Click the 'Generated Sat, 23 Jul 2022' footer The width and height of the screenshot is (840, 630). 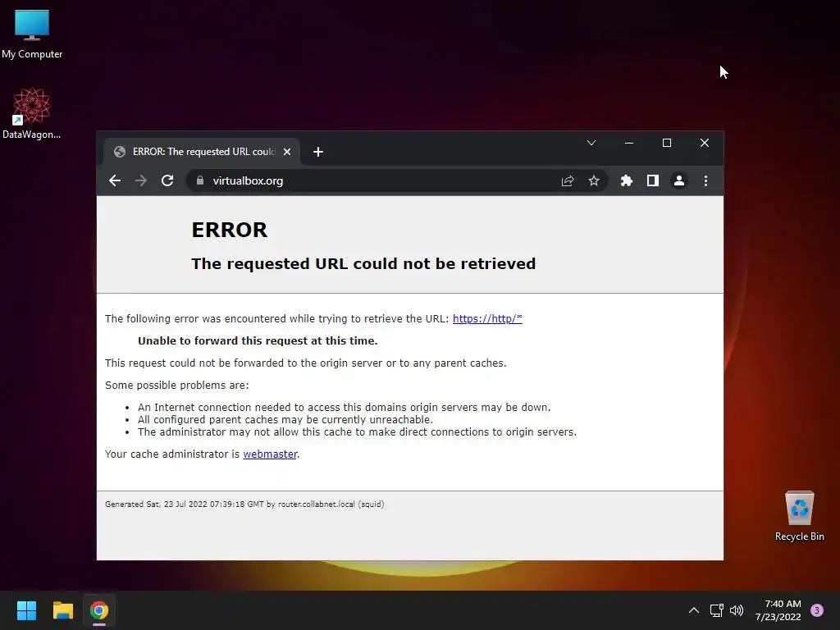(x=244, y=504)
